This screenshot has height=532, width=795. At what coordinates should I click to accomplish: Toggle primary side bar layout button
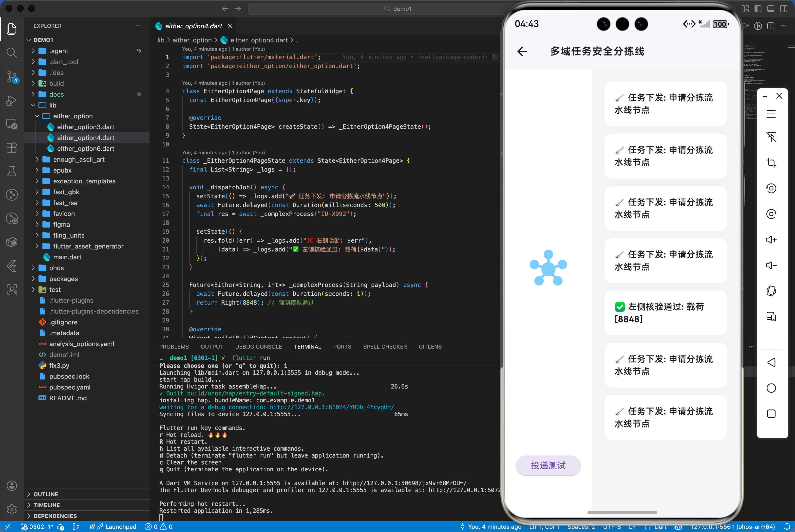[x=758, y=9]
